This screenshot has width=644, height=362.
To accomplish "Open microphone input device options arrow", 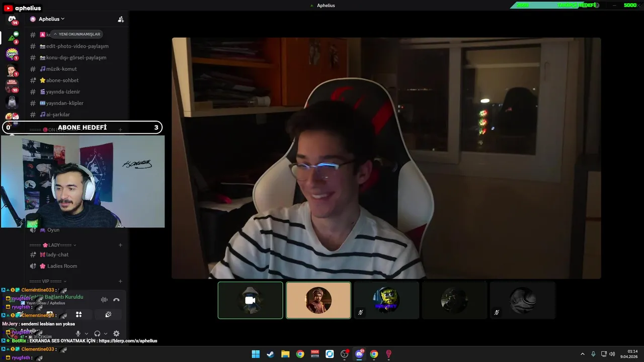I will [86, 333].
